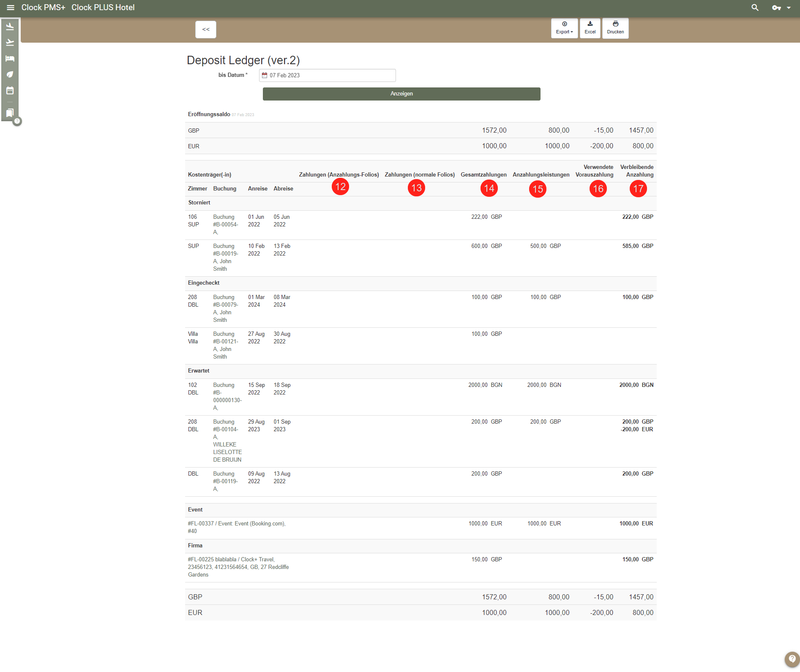Click the sidebar help question badge
This screenshot has height=672, width=800.
(17, 121)
